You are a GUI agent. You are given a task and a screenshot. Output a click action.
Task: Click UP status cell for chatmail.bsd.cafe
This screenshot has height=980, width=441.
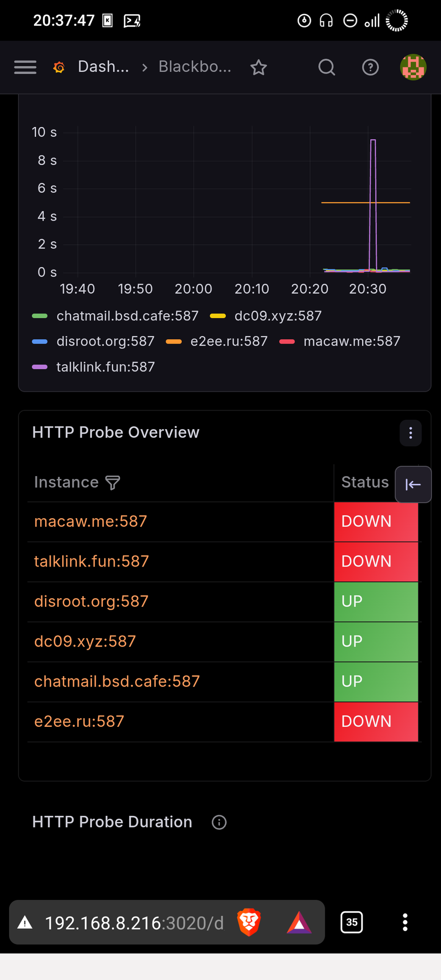(x=376, y=682)
